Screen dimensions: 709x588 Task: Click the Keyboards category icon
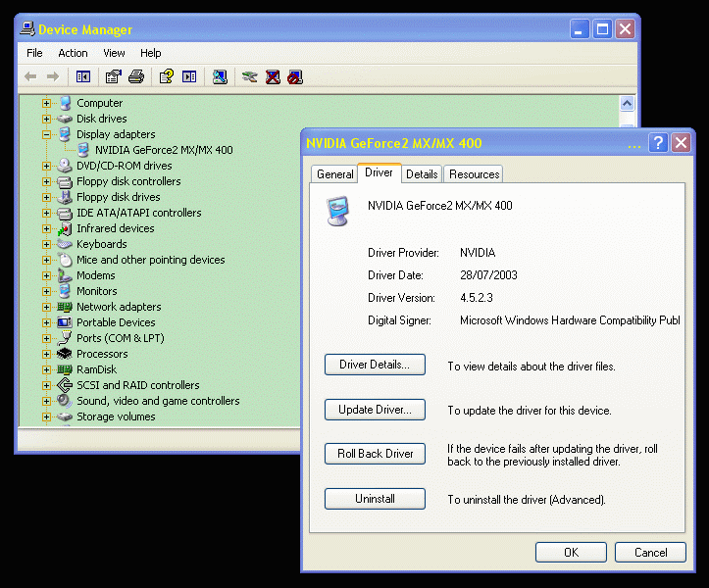65,245
